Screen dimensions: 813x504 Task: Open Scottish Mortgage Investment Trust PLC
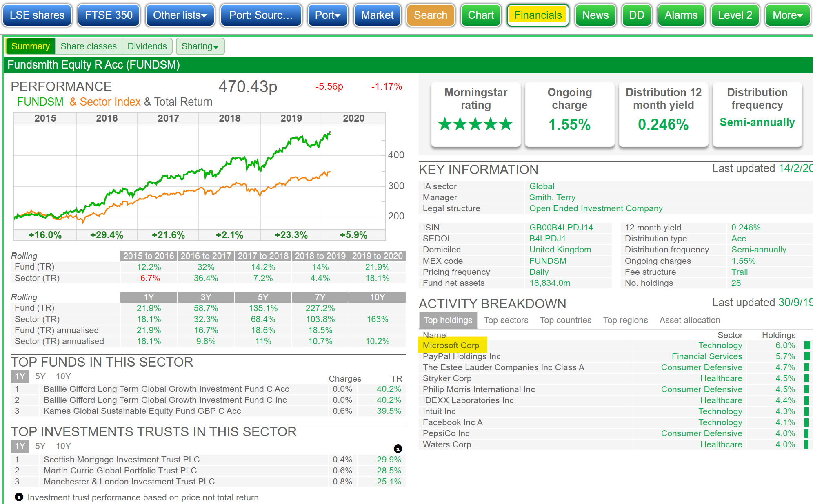pos(122,460)
